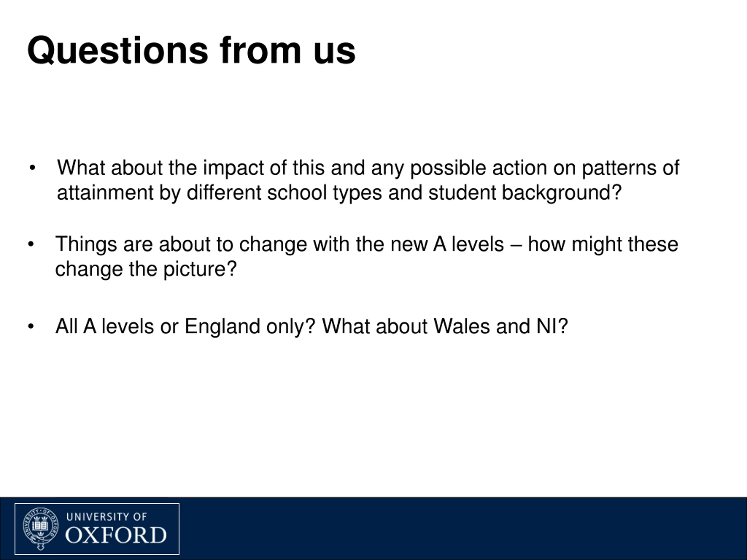This screenshot has height=560, width=747.
Task: Click the text 'What about Wales and NI?'
Action: pos(445,327)
